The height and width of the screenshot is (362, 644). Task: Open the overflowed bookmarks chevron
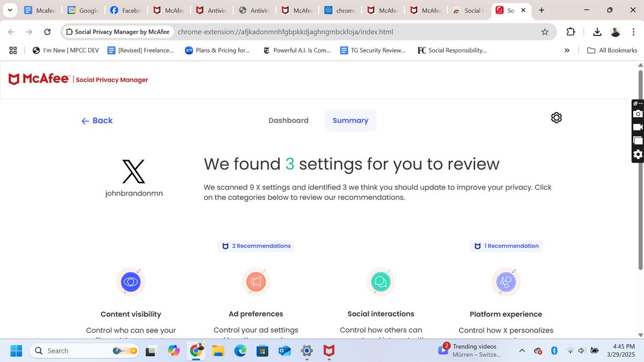[567, 50]
